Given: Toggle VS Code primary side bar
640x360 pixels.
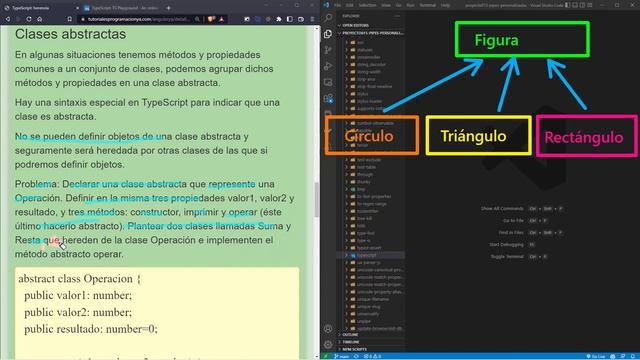Looking at the screenshot, I should (x=568, y=5).
